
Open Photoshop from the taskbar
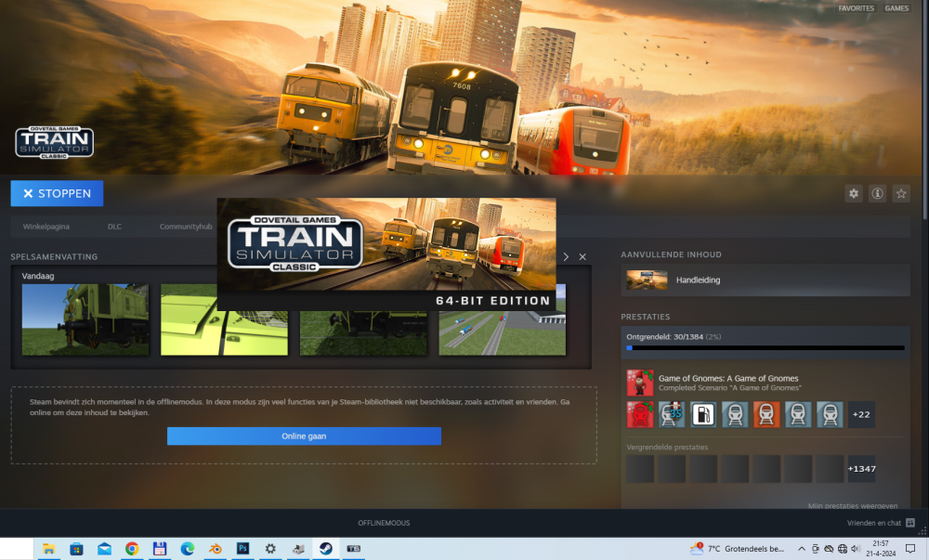click(x=242, y=549)
